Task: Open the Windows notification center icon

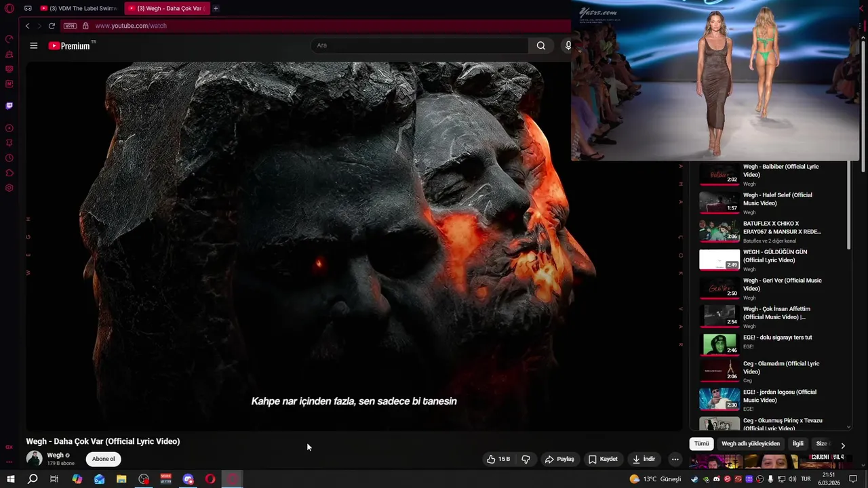Action: 854,479
